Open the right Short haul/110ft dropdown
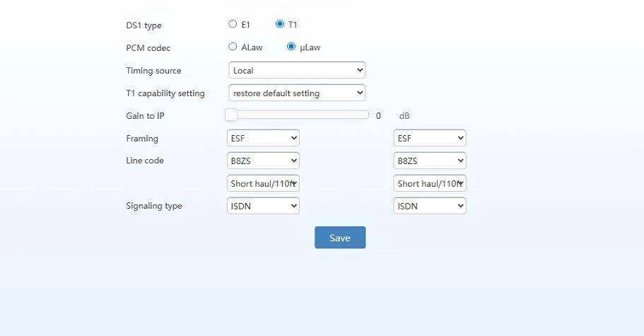This screenshot has height=336, width=644. click(430, 183)
